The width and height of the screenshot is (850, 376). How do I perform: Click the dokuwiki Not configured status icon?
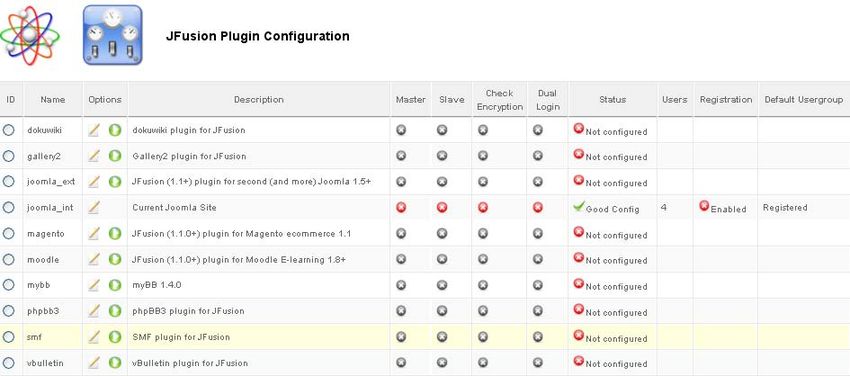tap(578, 129)
